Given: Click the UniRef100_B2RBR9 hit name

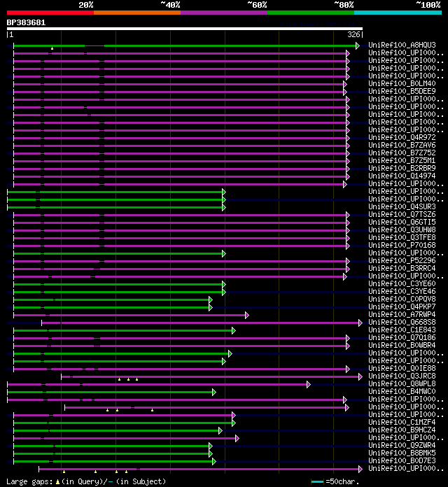Looking at the screenshot, I should (402, 168).
